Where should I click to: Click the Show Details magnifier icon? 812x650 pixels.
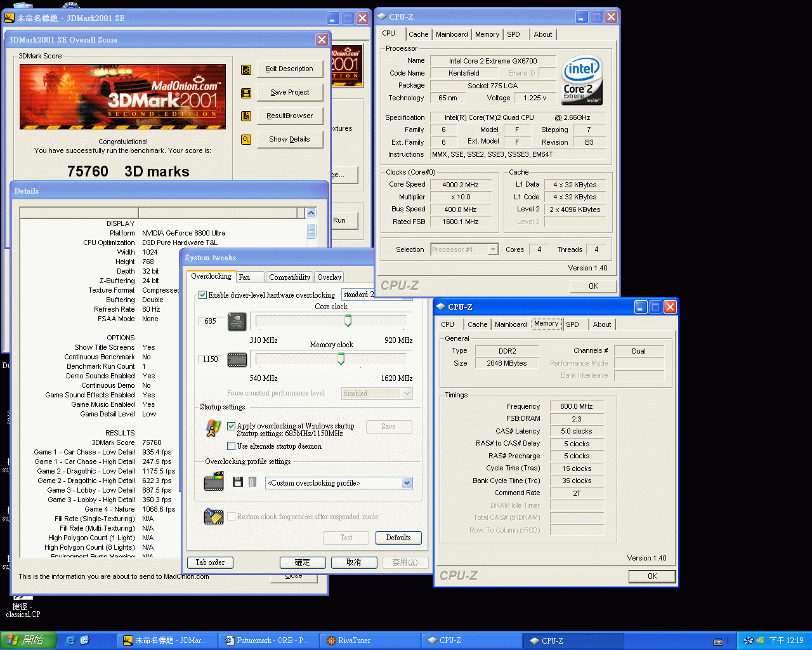246,140
